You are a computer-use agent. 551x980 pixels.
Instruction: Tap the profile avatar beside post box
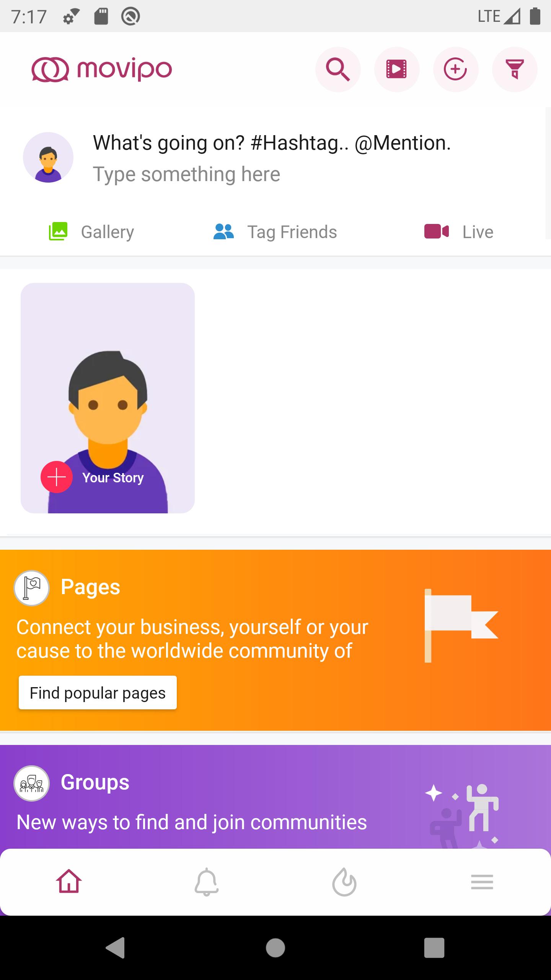pos(48,157)
